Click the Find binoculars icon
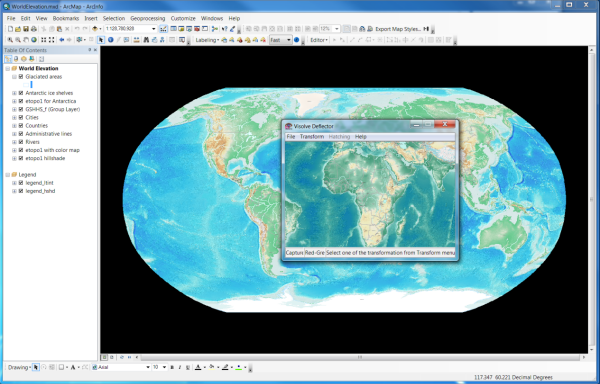600x384 pixels. click(x=146, y=40)
